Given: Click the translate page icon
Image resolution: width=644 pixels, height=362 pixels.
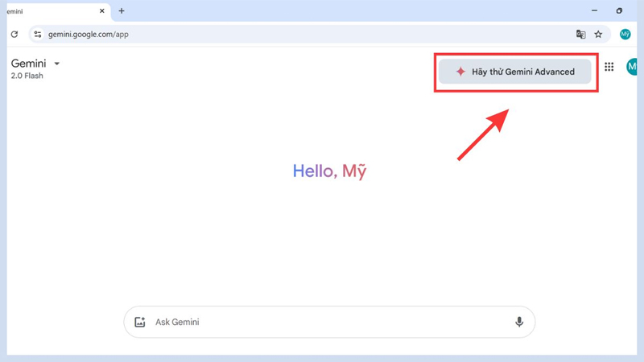Looking at the screenshot, I should point(580,34).
